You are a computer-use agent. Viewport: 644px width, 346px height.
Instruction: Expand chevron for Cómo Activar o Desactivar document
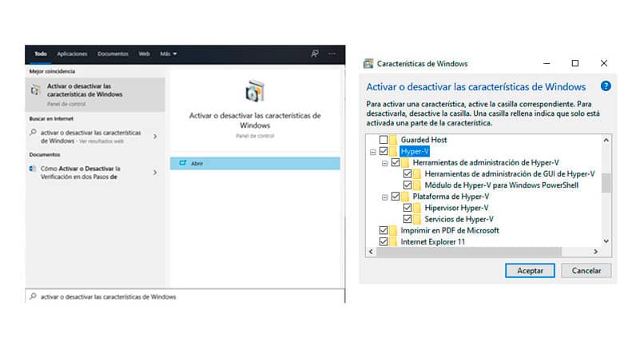click(x=155, y=173)
